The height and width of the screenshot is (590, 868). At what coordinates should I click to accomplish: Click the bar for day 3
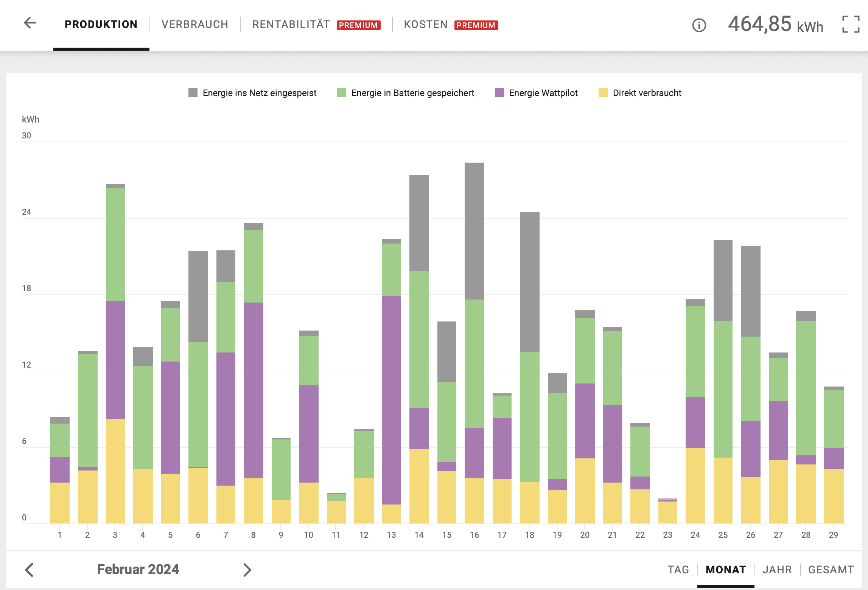coord(115,354)
